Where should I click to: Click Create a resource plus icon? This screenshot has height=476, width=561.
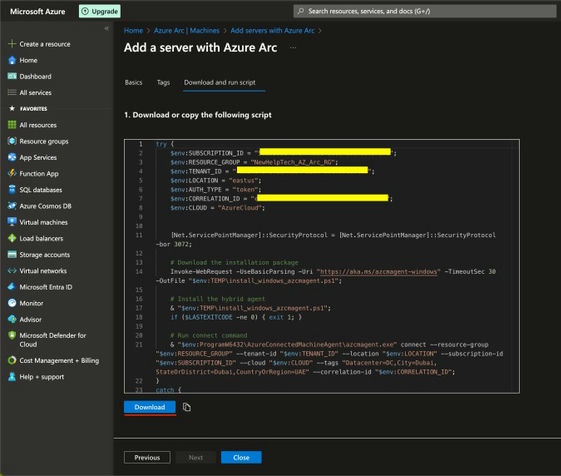coord(12,44)
